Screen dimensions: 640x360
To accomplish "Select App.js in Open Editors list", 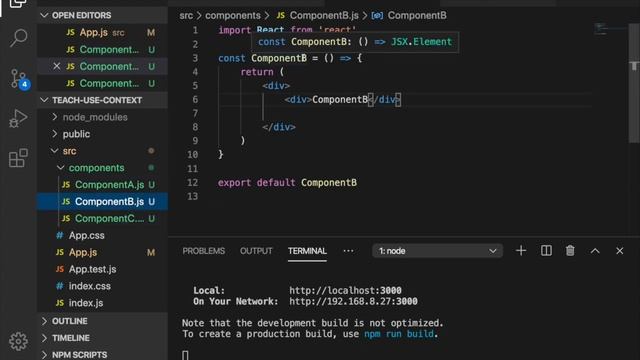I will [102, 32].
